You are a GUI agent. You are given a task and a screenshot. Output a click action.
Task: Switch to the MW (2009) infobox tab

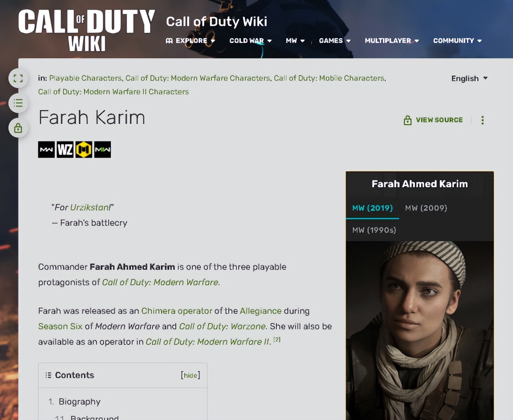pos(426,208)
